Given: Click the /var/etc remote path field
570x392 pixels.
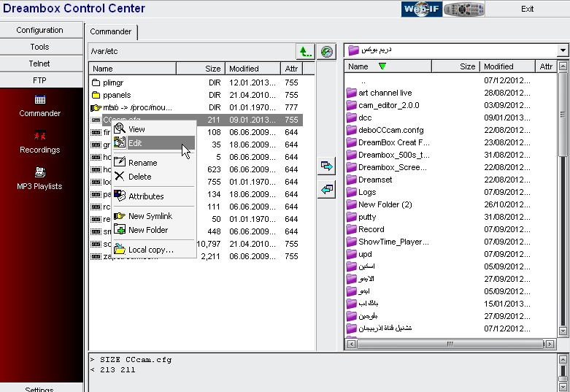Looking at the screenshot, I should coord(192,51).
